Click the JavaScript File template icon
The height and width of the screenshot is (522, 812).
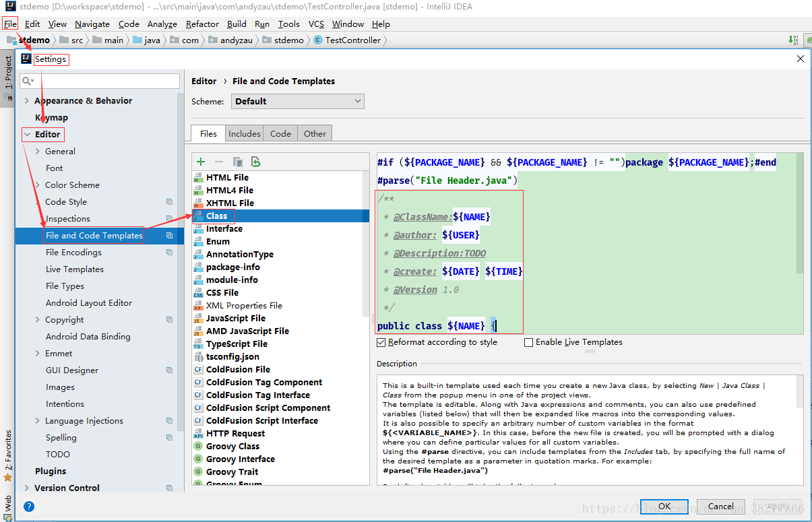coord(198,319)
